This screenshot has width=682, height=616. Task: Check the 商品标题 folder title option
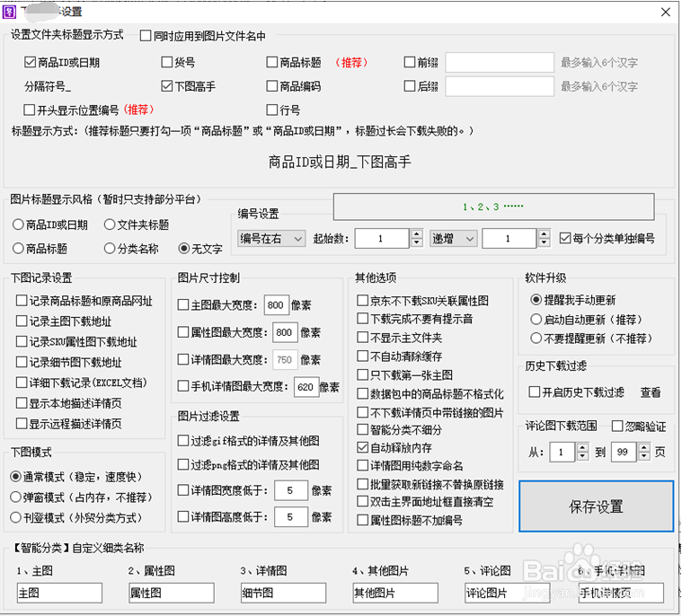coord(272,62)
